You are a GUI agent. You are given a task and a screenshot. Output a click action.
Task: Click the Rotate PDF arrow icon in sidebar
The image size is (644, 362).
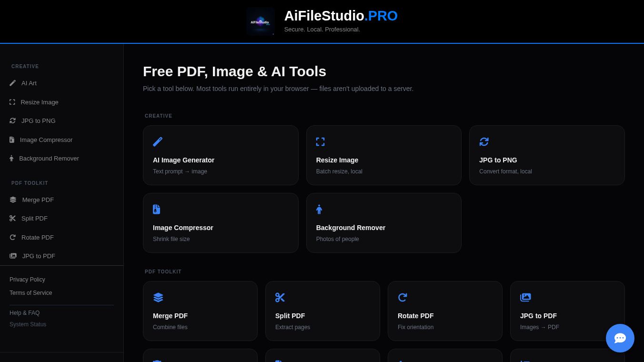[x=13, y=237]
